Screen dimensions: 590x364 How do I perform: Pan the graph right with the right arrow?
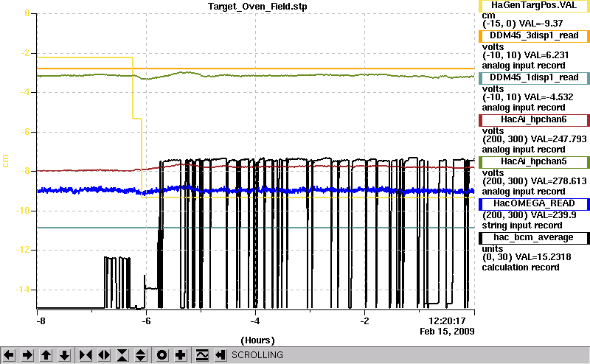pyautogui.click(x=27, y=355)
